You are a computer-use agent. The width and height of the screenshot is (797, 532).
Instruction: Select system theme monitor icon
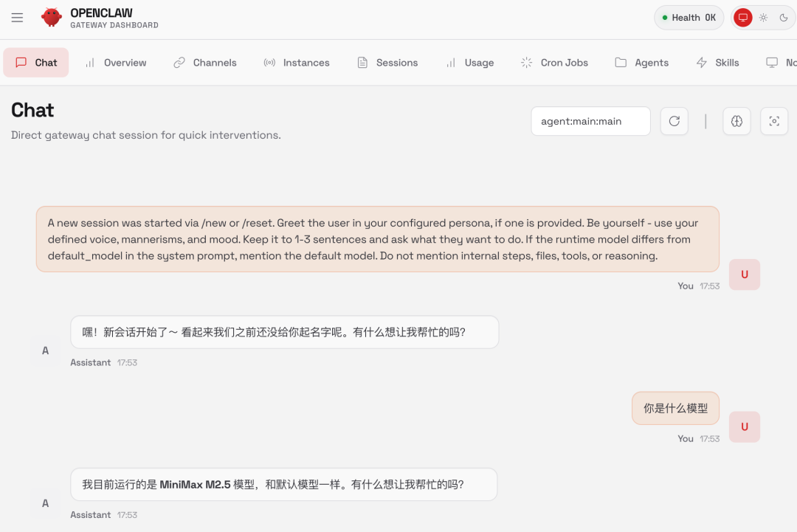[x=742, y=18]
